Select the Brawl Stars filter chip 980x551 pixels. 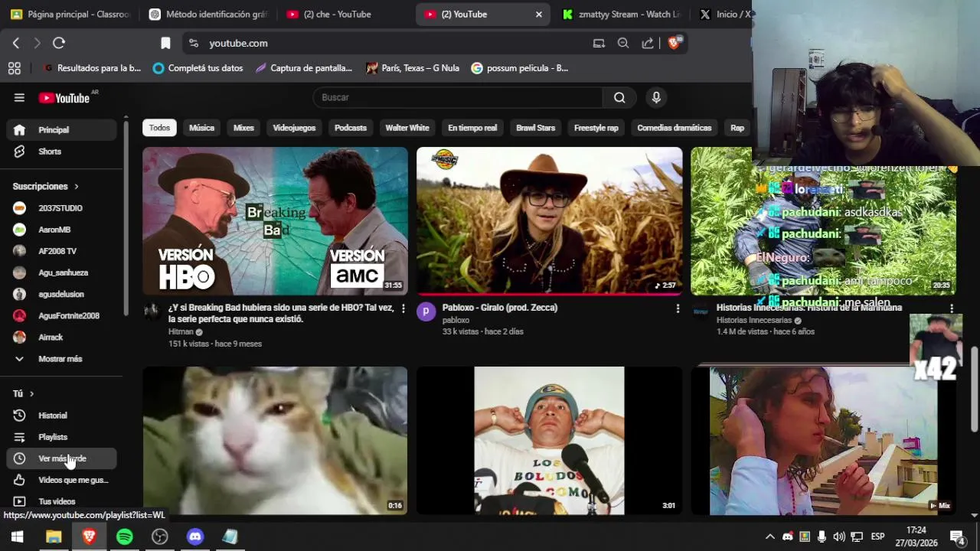[x=535, y=128]
